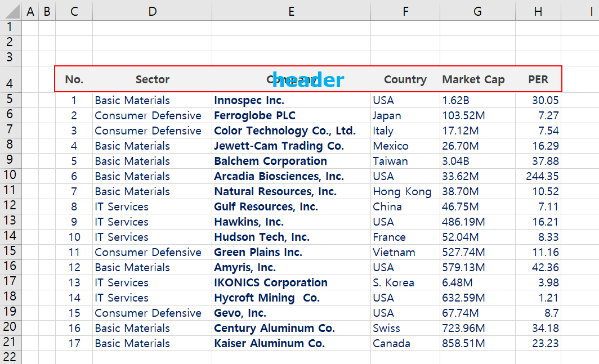Select column B header
Screen dimensions: 599x364
[47, 11]
